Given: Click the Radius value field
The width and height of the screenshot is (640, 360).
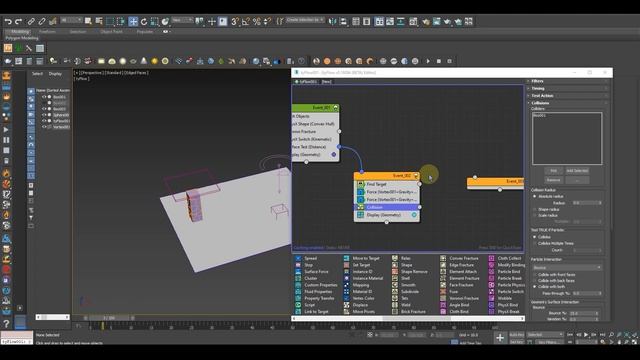Looking at the screenshot, I should tap(584, 203).
